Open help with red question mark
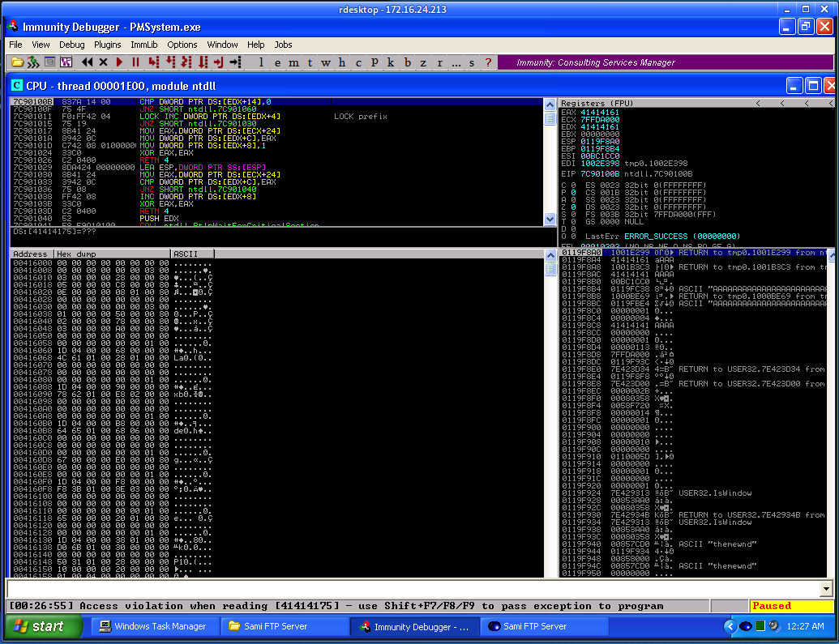 click(488, 62)
